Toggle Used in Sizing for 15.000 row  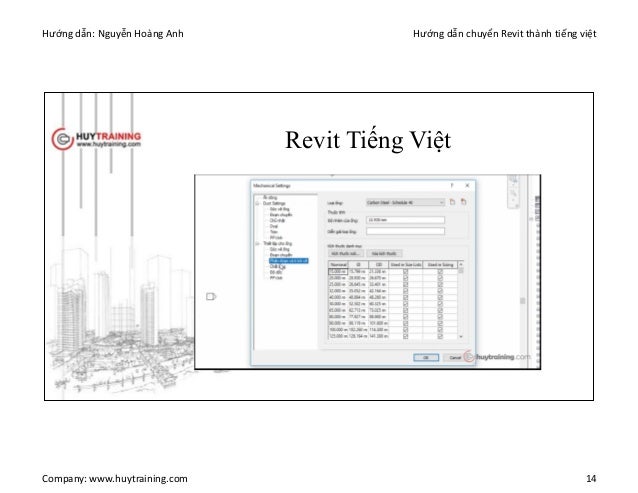tap(440, 271)
